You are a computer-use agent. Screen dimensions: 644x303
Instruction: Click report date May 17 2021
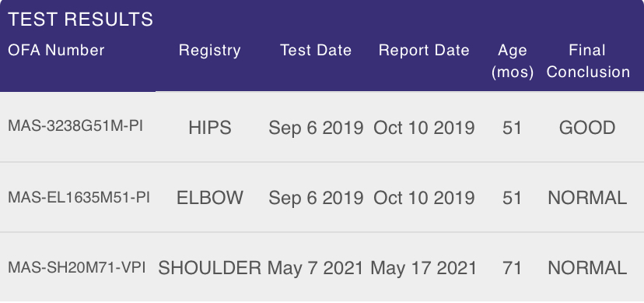(x=423, y=268)
